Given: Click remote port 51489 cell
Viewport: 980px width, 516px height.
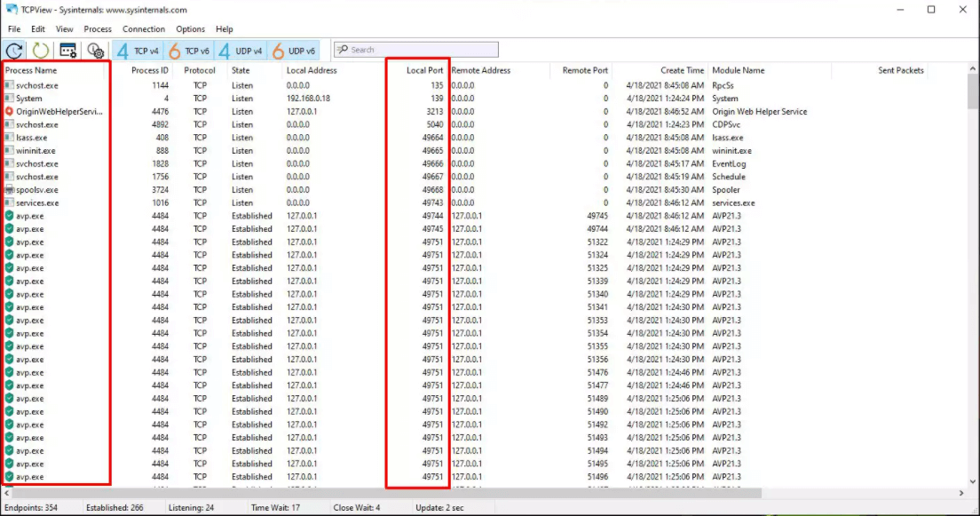Looking at the screenshot, I should [597, 399].
